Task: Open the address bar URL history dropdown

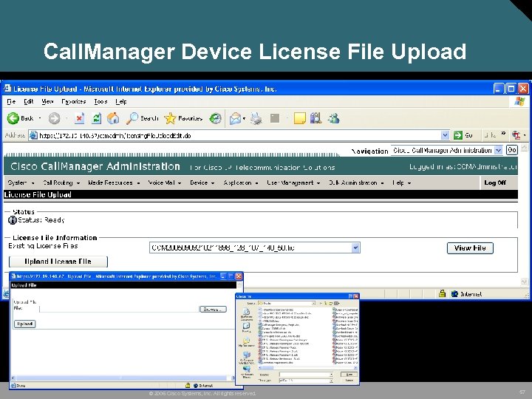Action: tap(446, 135)
